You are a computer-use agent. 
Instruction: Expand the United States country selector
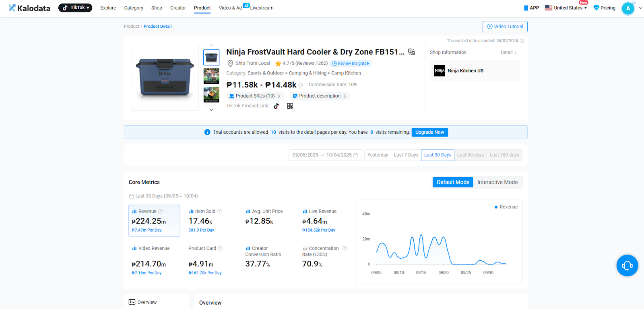[x=566, y=8]
